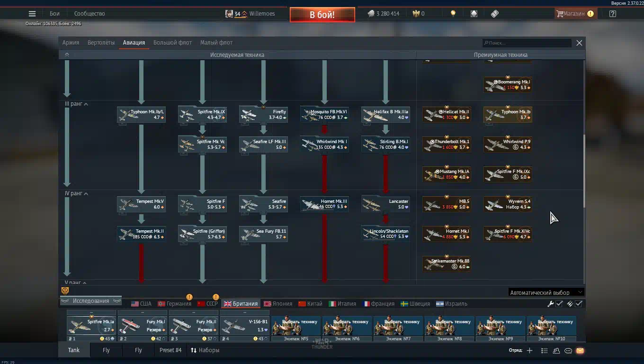The image size is (644, 364).
Task: Click warning badge above СССР
Action: (215, 297)
